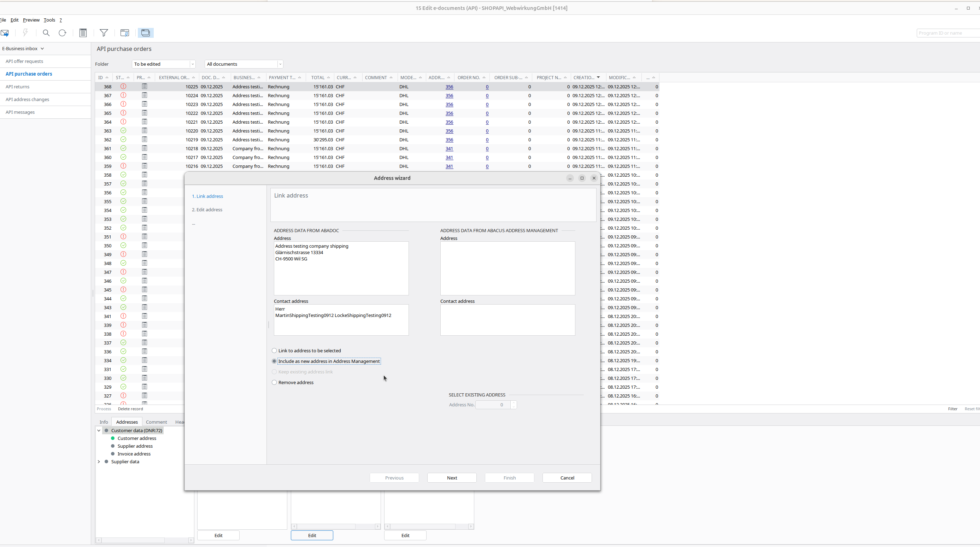Screen dimensions: 980x547
Task: Cancel the Address wizard
Action: tap(567, 478)
